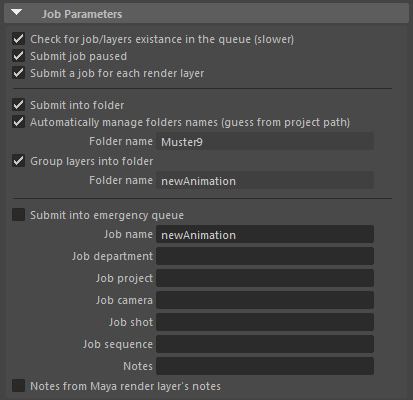This screenshot has width=413, height=400.
Task: Toggle Submit a job for each render layer
Action: tap(18, 73)
